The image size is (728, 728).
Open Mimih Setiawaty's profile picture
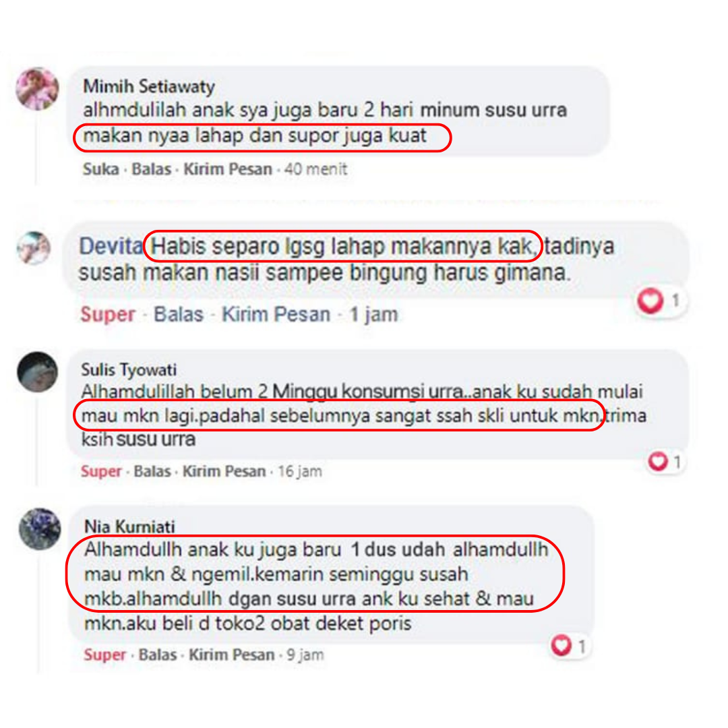coord(37,89)
